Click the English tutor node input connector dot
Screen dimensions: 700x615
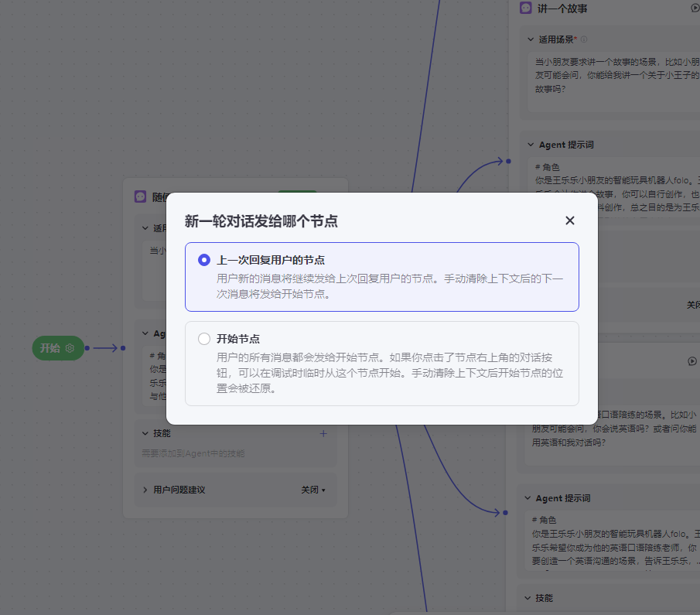(505, 513)
